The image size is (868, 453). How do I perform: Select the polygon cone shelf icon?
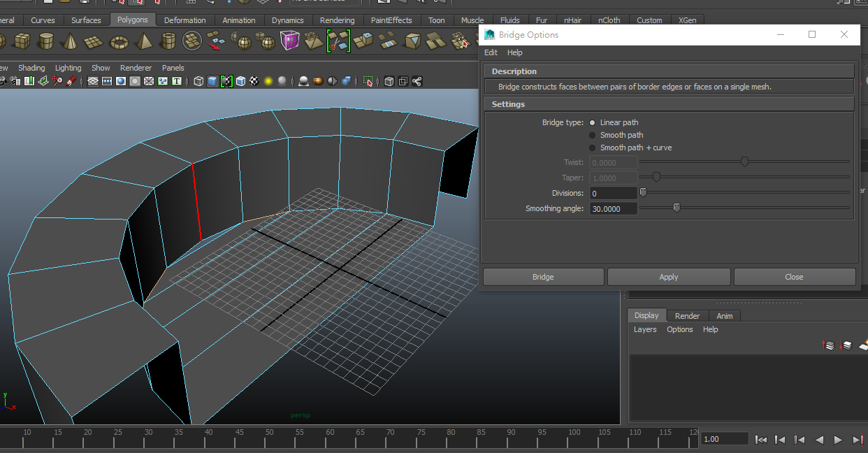click(70, 41)
